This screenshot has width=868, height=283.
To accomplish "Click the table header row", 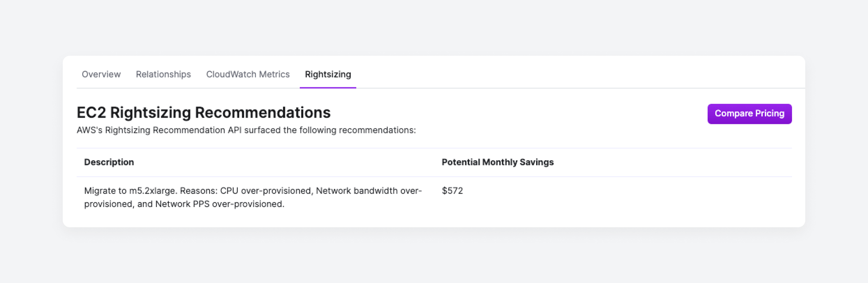I will tap(316, 162).
